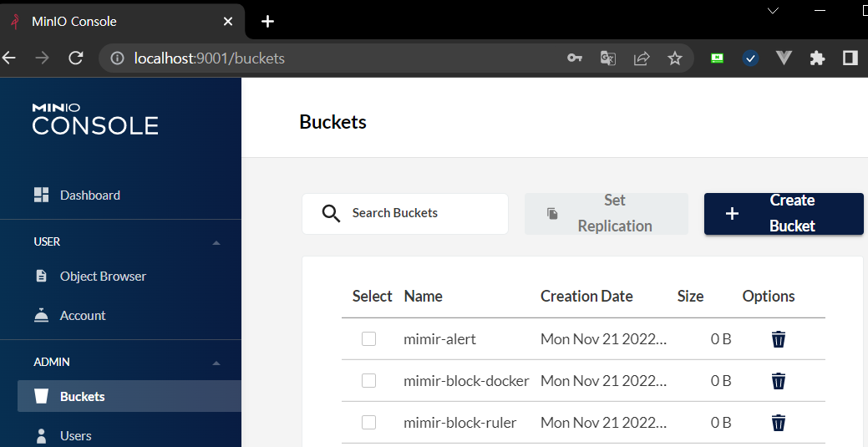
Task: Collapse the ADMIN section in sidebar
Action: coord(216,363)
